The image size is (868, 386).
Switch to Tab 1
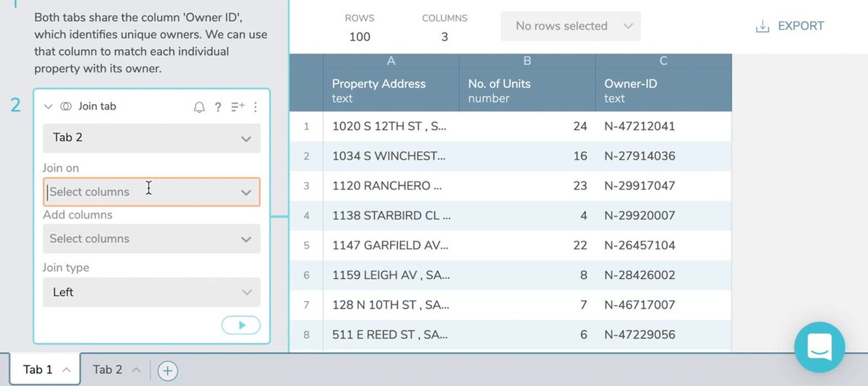[38, 370]
